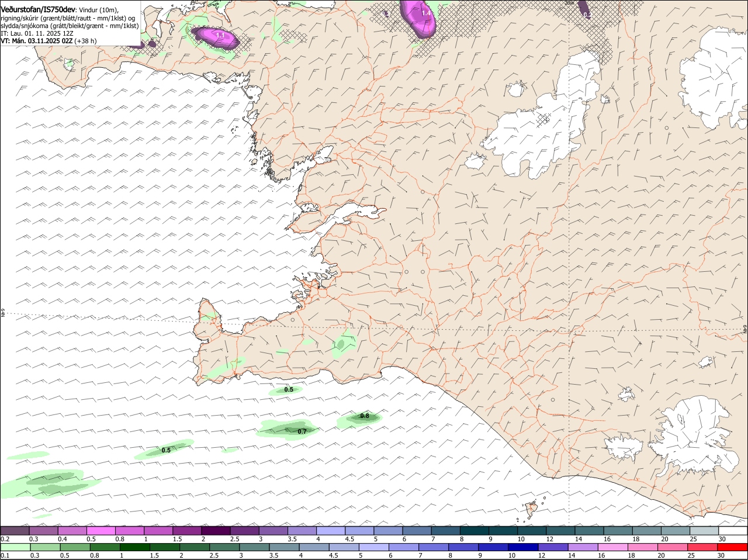This screenshot has height=560, width=748.
Task: Click the 1.1 snowfall value label
Action: point(220,35)
